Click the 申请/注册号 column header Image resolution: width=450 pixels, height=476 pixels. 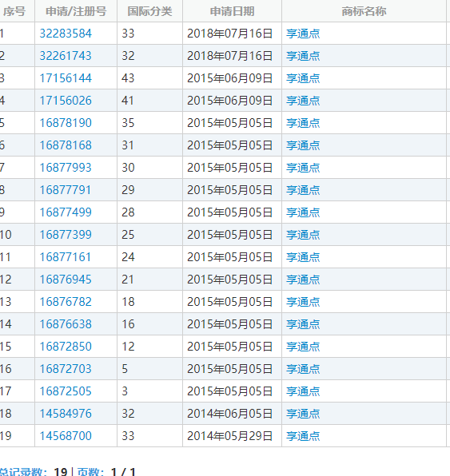[x=76, y=11]
